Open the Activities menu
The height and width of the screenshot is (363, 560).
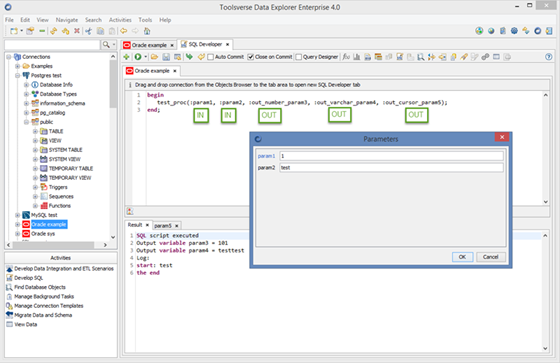[120, 20]
